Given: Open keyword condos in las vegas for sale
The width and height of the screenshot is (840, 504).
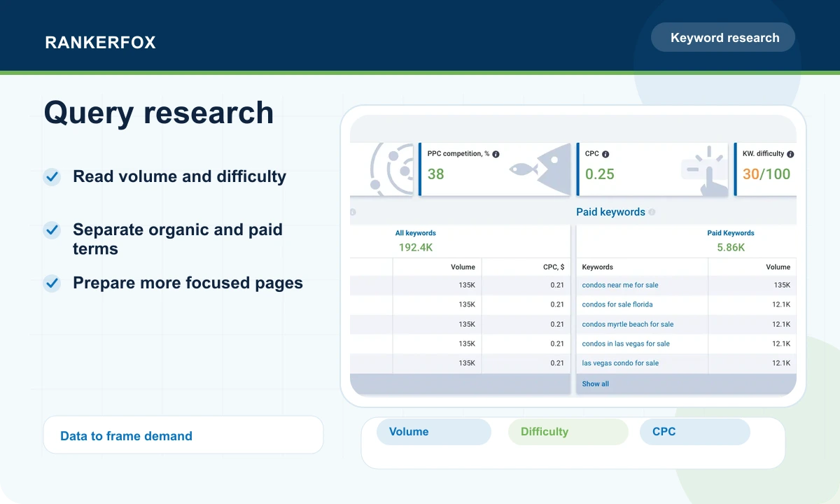Looking at the screenshot, I should tap(626, 344).
